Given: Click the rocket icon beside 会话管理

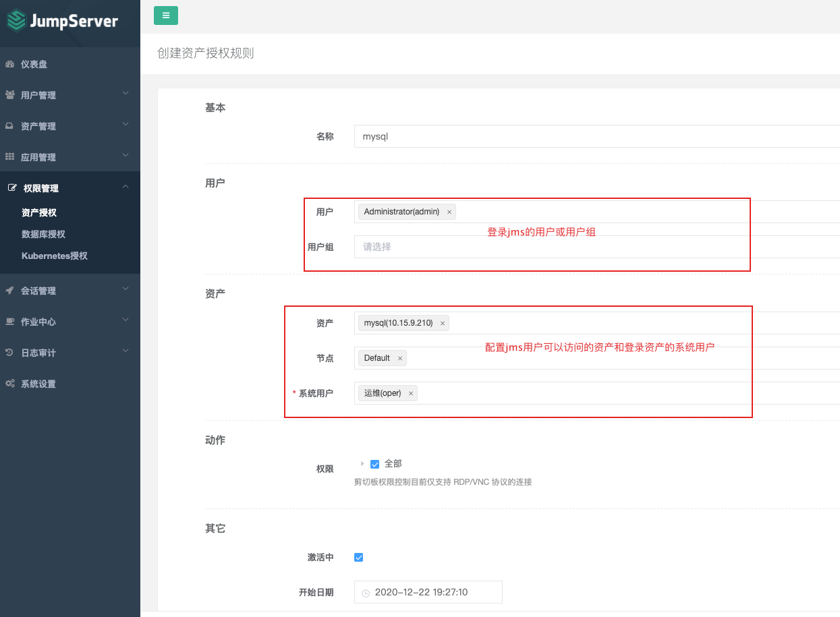Looking at the screenshot, I should 9,291.
